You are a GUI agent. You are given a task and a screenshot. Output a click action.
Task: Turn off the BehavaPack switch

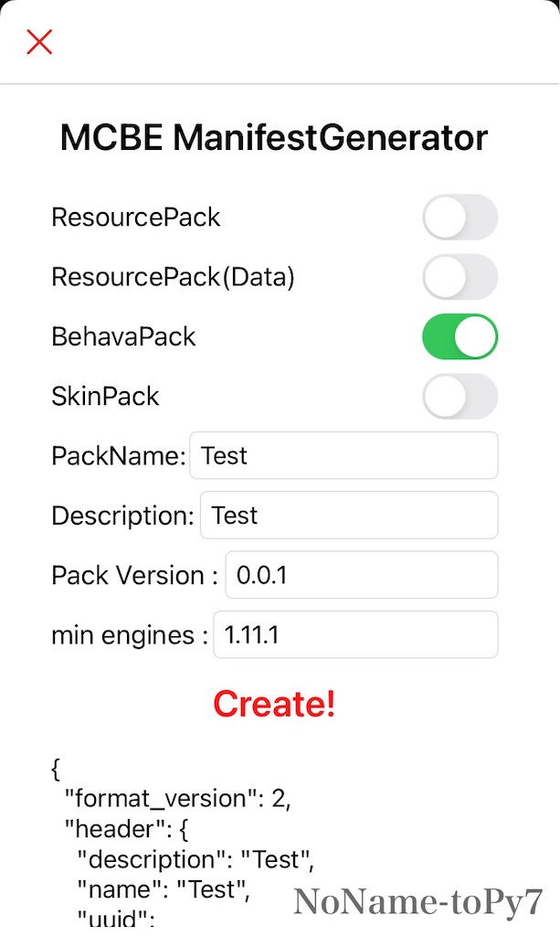pyautogui.click(x=460, y=336)
